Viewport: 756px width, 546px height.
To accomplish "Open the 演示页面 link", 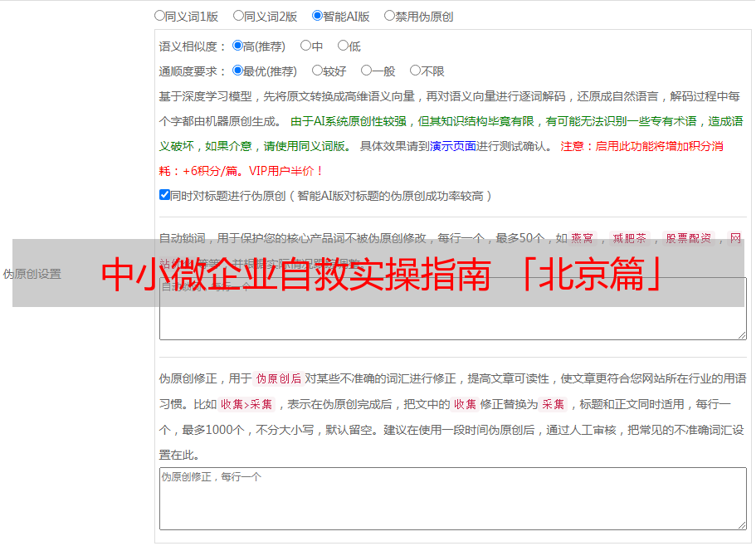I will [453, 146].
